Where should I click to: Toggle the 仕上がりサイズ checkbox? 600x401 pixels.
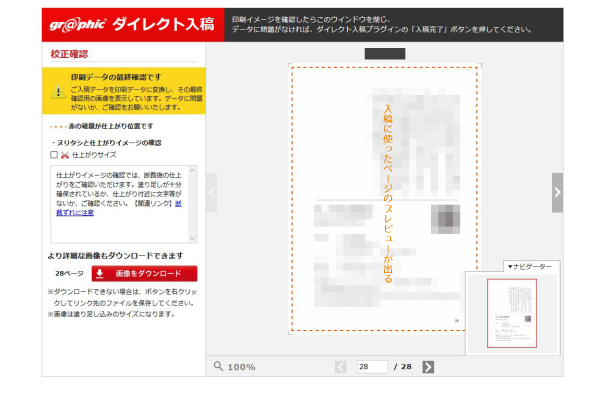pyautogui.click(x=54, y=156)
